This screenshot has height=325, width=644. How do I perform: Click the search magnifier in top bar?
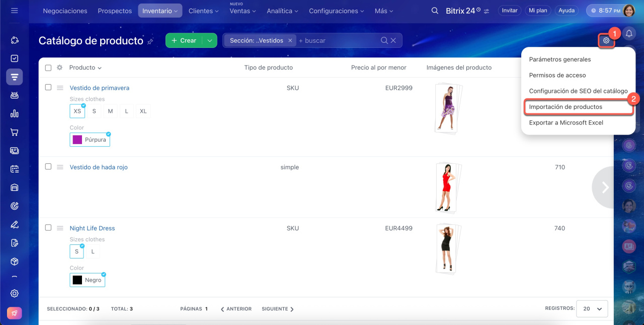[x=435, y=11]
